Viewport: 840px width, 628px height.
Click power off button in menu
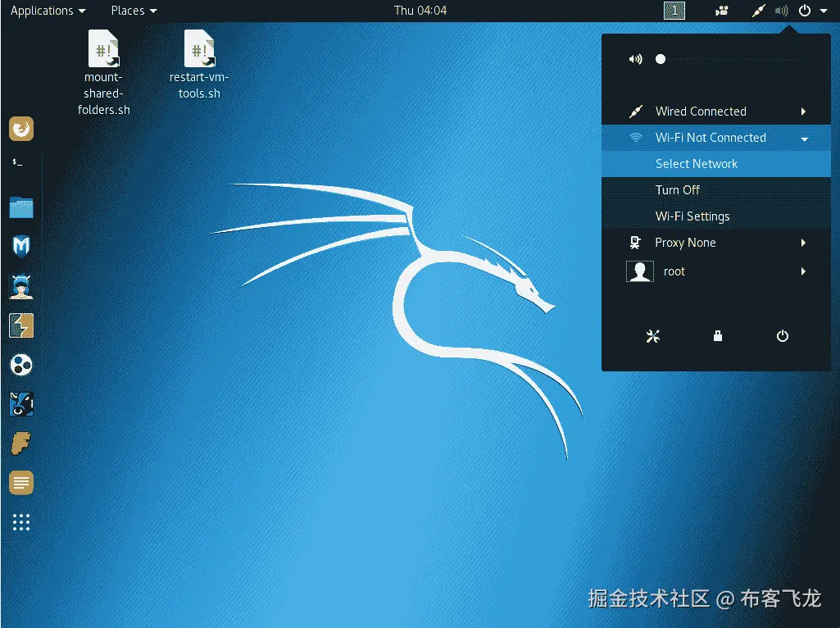pos(783,336)
